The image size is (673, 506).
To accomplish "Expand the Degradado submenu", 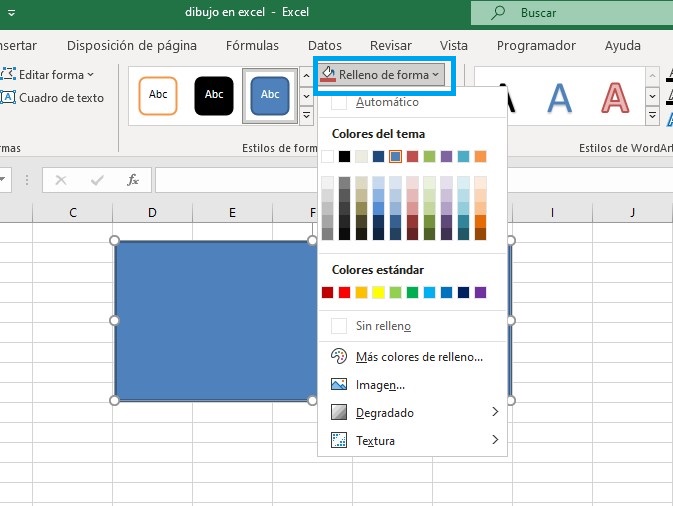I will pos(412,412).
